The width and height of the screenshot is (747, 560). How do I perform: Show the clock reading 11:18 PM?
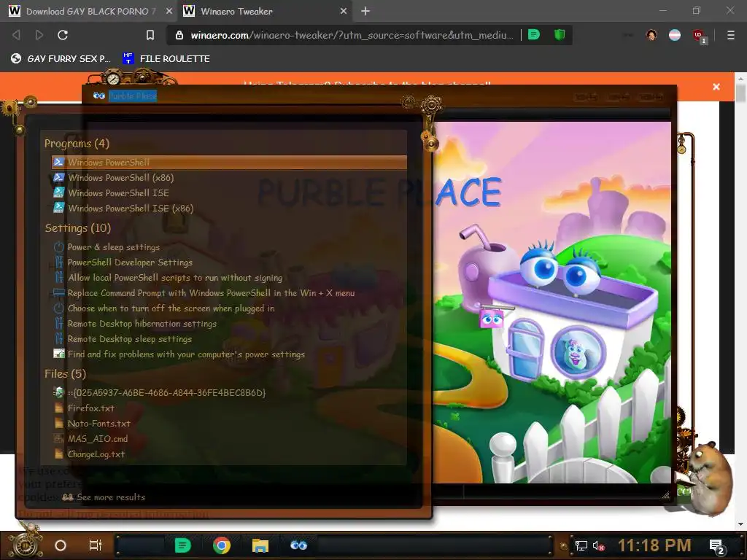tap(654, 545)
